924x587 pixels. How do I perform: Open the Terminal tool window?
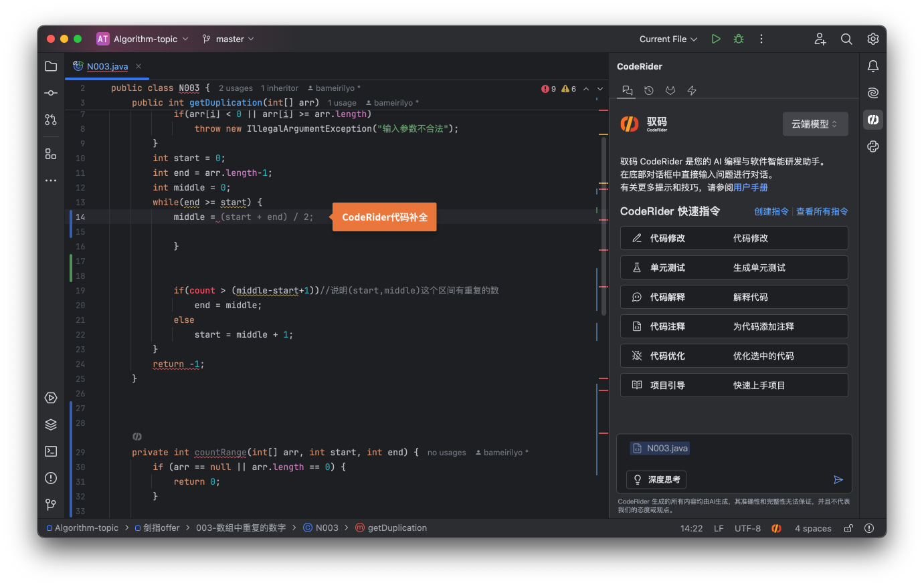click(51, 451)
